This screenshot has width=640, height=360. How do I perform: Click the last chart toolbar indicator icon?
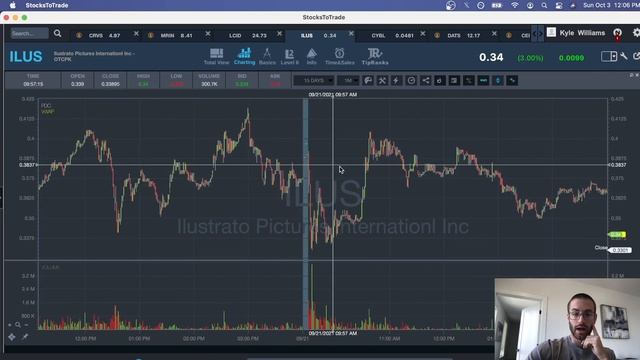click(512, 80)
